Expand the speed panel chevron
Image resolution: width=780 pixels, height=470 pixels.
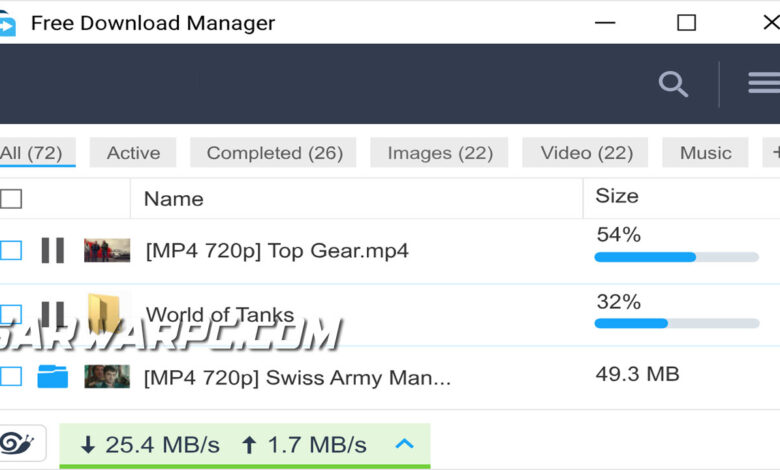404,443
